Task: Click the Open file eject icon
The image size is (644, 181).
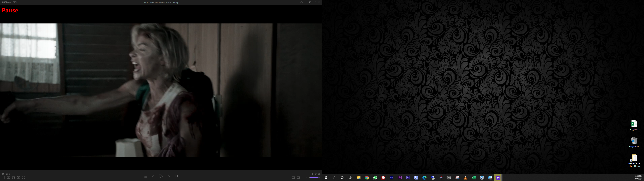Action: [x=146, y=176]
